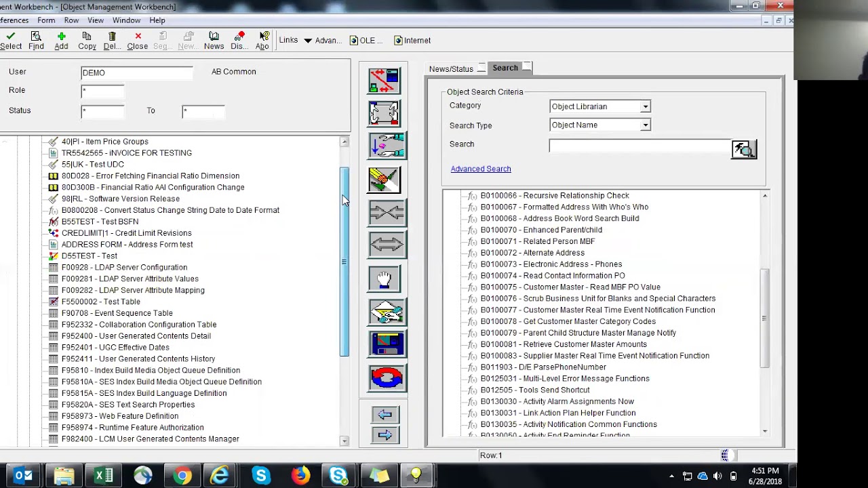
Task: Open Google Chrome from the taskbar
Action: [x=182, y=476]
